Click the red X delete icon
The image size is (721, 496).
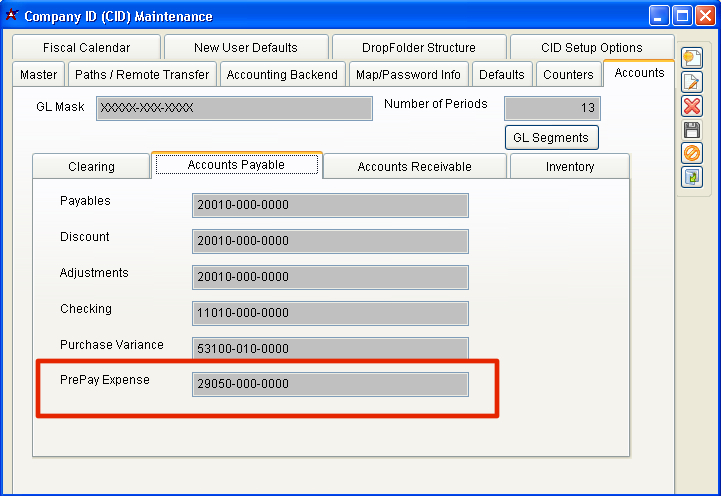pos(691,106)
